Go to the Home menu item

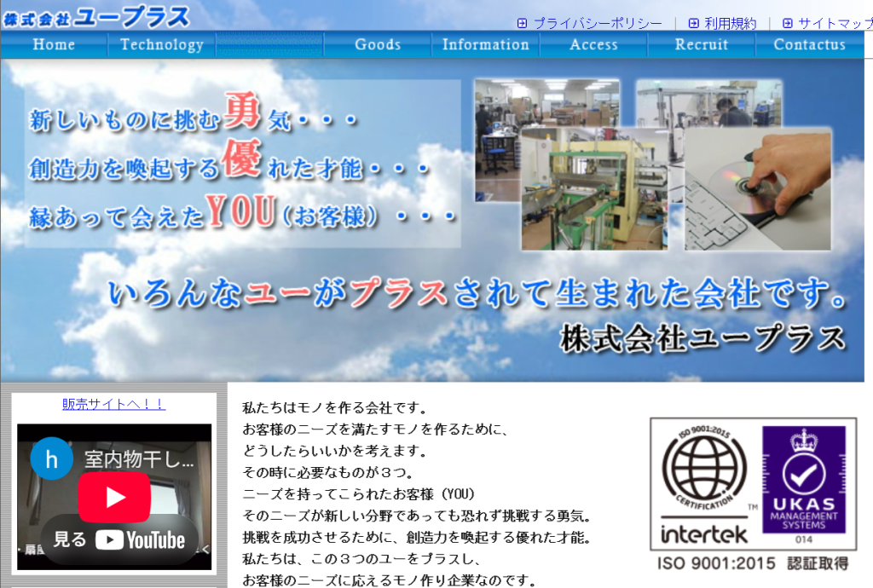click(x=54, y=45)
